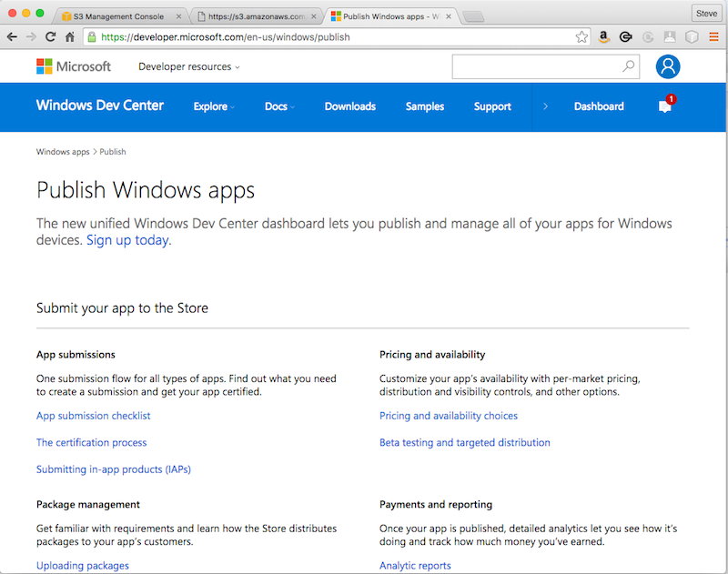
Task: Open the Microsoft account sign-in icon
Action: click(x=668, y=66)
